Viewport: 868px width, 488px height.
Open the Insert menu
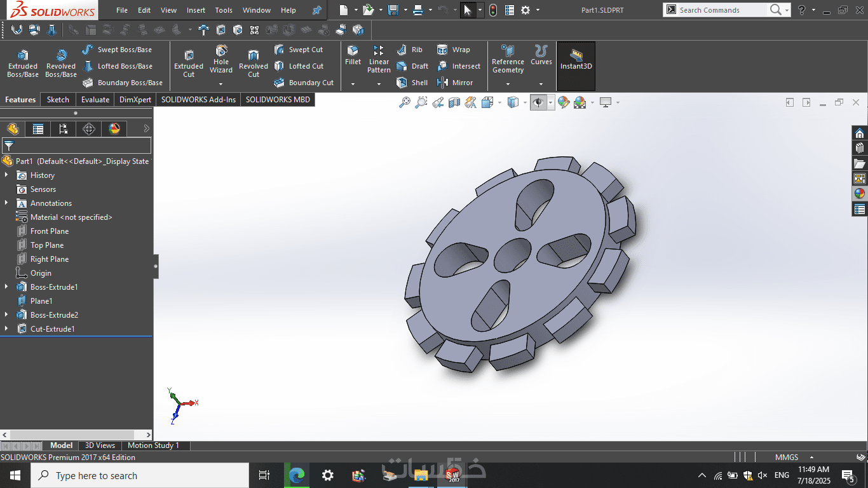pos(196,10)
